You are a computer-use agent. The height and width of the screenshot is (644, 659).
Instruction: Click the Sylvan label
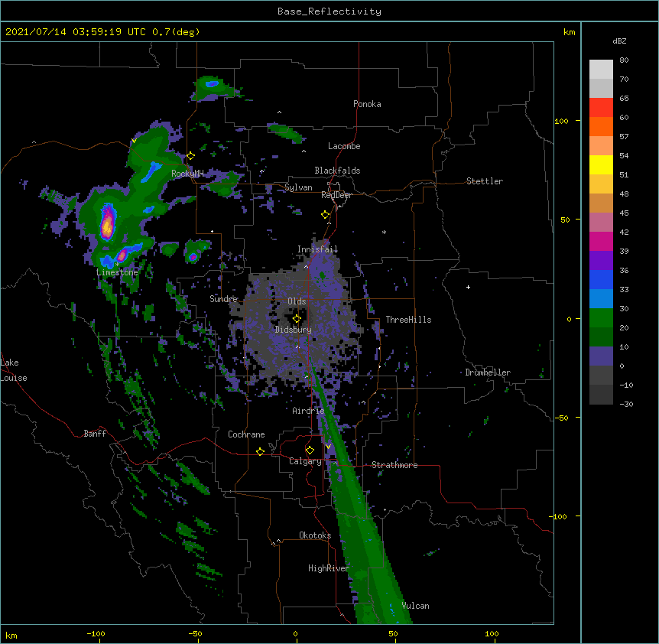[298, 187]
